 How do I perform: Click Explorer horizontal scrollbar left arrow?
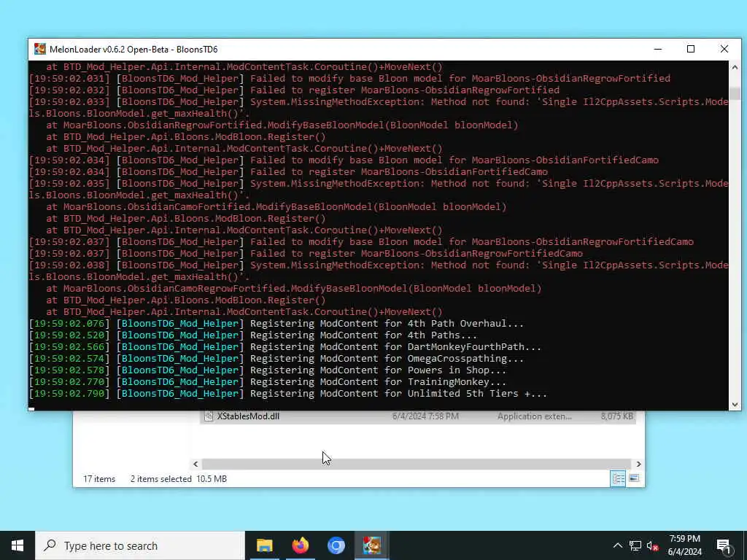click(x=196, y=464)
